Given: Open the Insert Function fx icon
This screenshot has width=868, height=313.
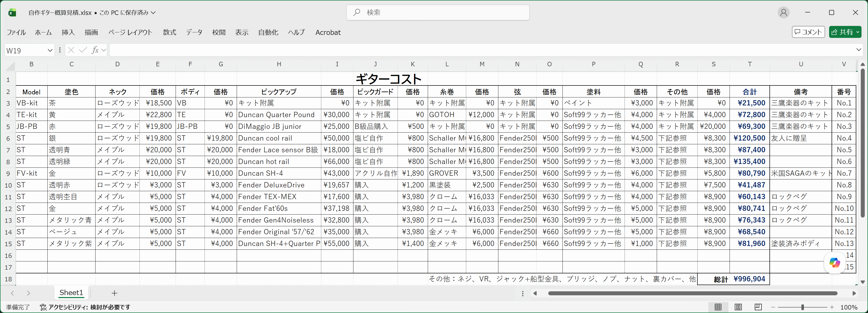Looking at the screenshot, I should pos(95,50).
